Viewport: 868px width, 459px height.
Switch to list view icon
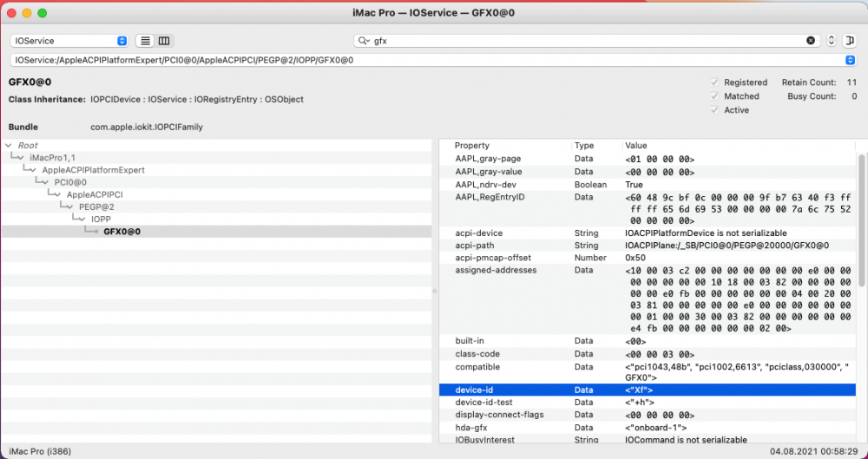coord(146,41)
